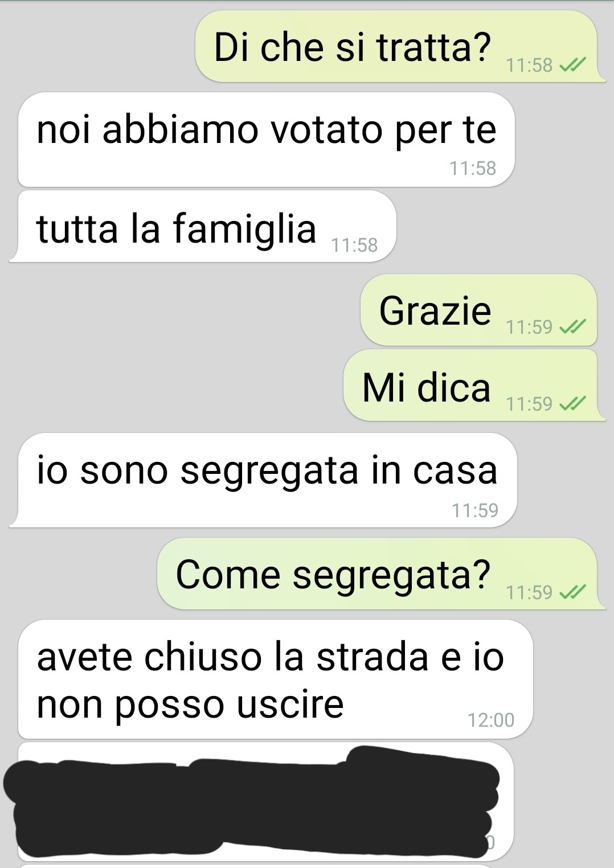Select the green 'Grazie' message bubble
614x868 pixels.
pyautogui.click(x=478, y=310)
